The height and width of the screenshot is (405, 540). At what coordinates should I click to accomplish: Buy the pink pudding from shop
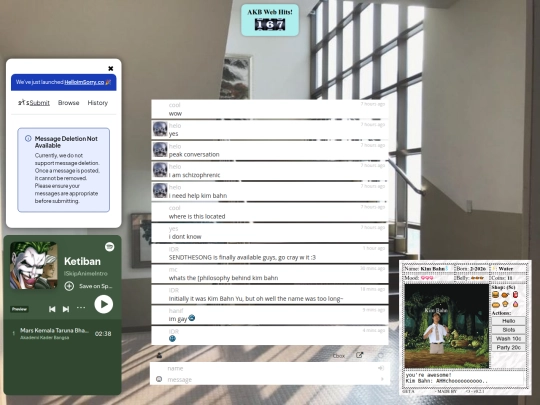515,304
